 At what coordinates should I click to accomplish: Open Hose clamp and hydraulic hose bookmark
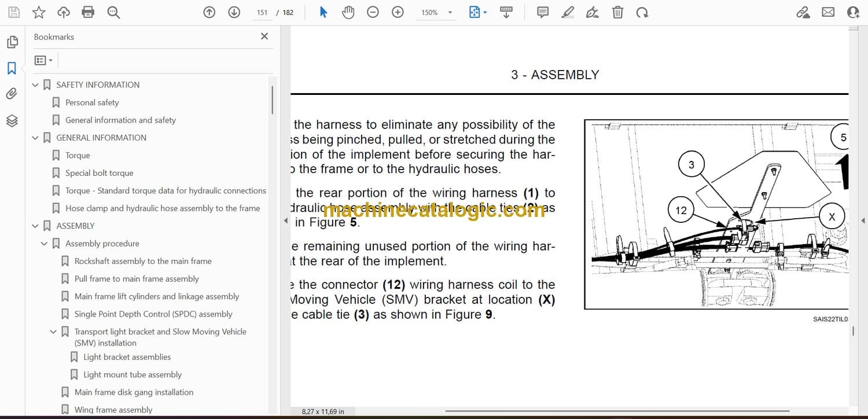163,208
